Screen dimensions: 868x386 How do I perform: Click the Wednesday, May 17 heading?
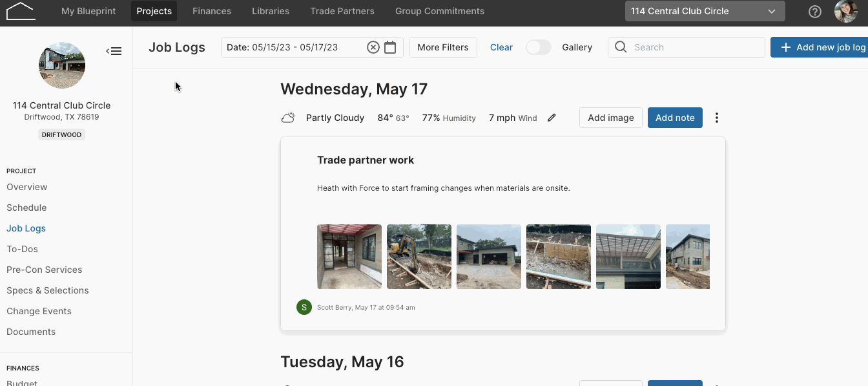[354, 89]
